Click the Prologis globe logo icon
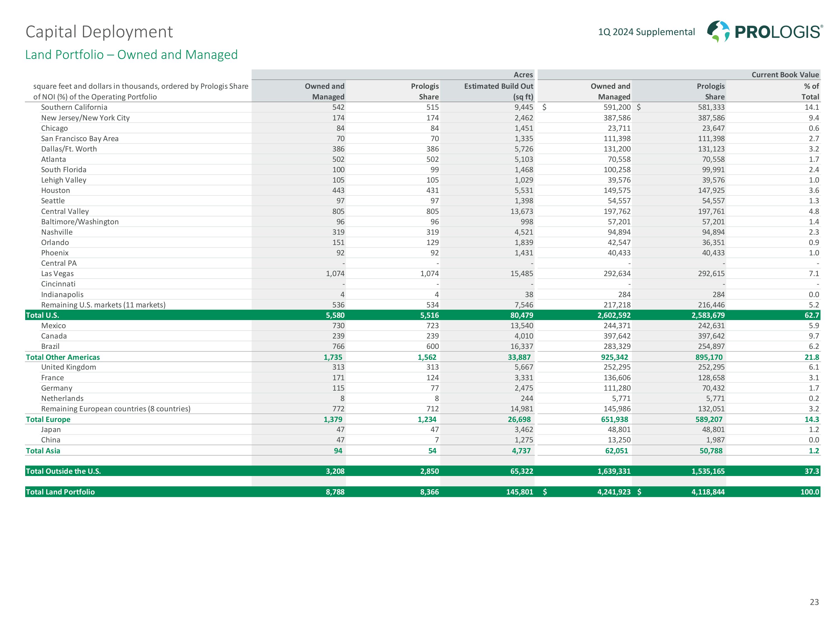The width and height of the screenshot is (840, 630). point(718,31)
